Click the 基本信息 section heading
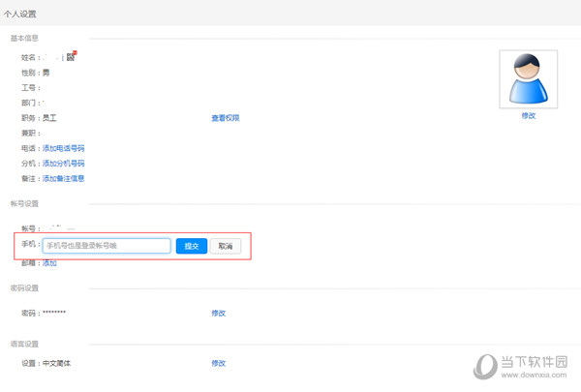The width and height of the screenshot is (581, 392). point(24,39)
